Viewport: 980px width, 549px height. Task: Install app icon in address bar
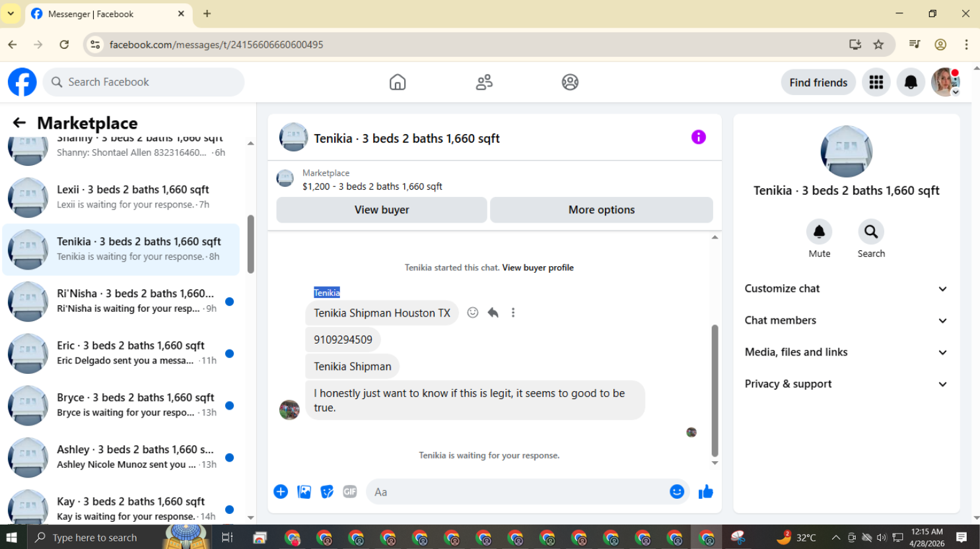[855, 44]
